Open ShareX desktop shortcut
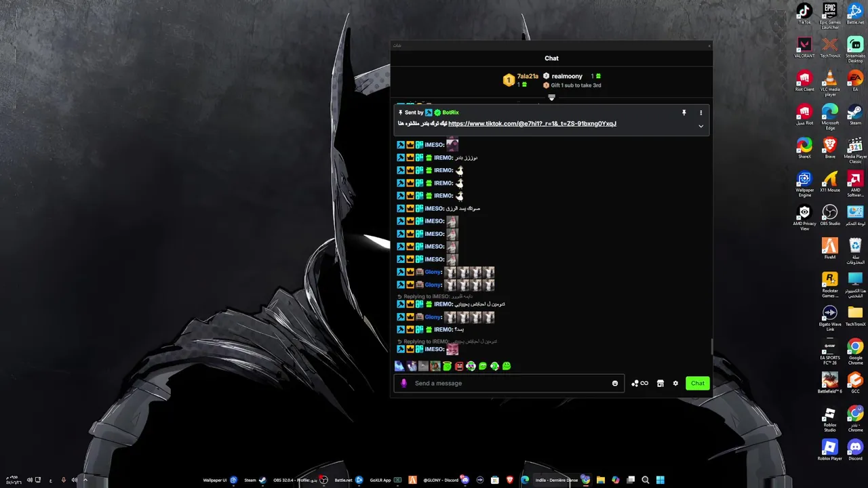The image size is (868, 488). pos(804,148)
